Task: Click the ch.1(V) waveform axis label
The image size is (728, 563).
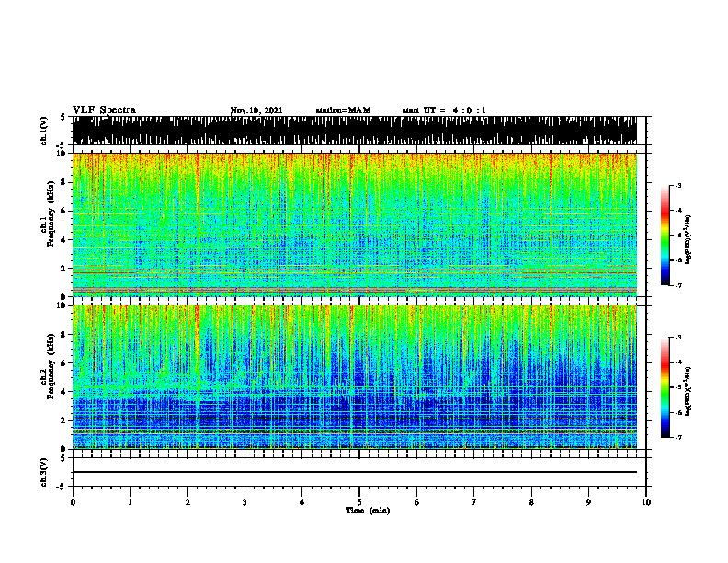Action: [44, 131]
